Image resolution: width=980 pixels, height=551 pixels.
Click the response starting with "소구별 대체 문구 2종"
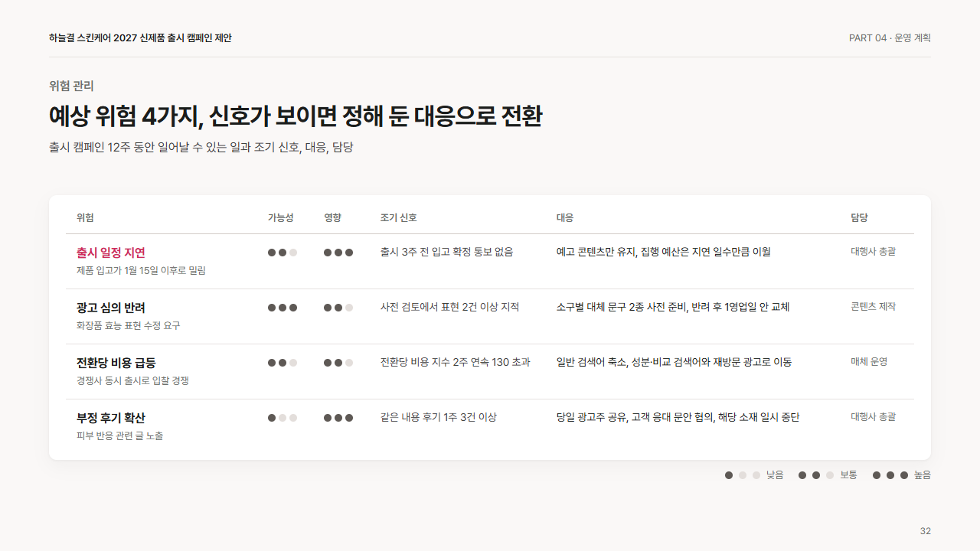[x=673, y=307]
